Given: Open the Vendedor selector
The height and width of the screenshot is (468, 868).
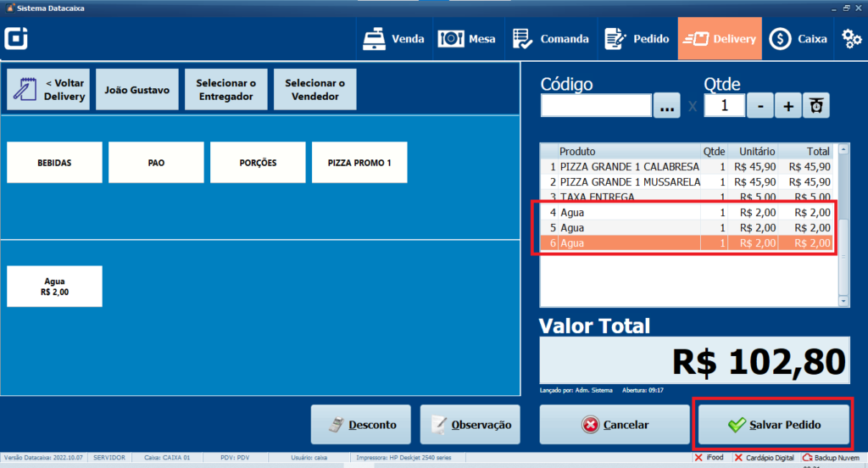Looking at the screenshot, I should coord(314,90).
